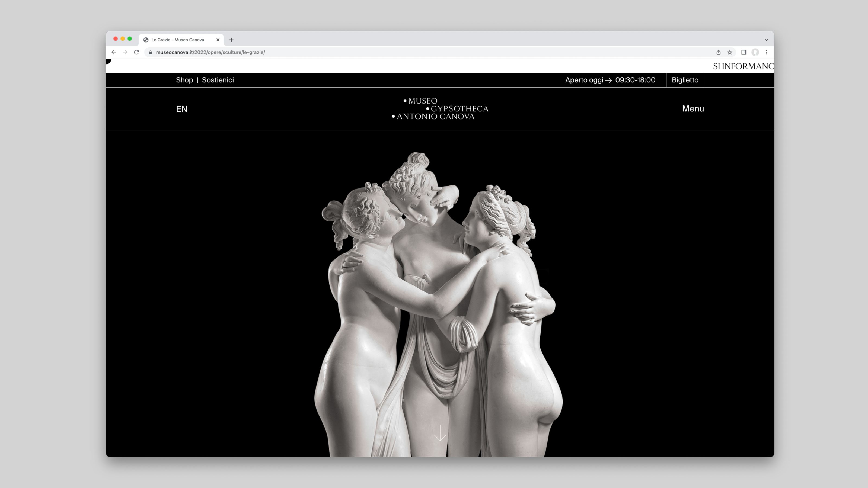Click the share page icon
The width and height of the screenshot is (868, 488).
click(718, 52)
